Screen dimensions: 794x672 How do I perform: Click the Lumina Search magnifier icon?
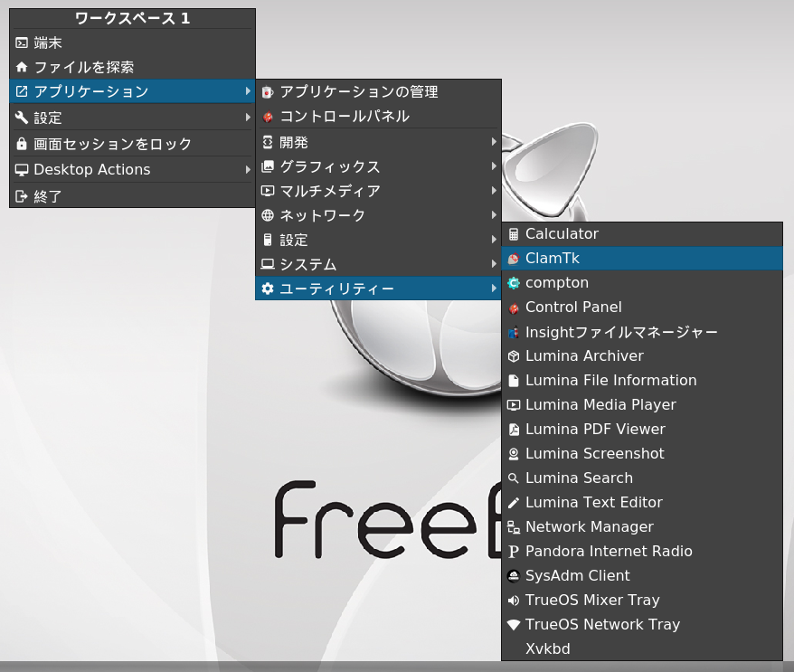coord(514,478)
